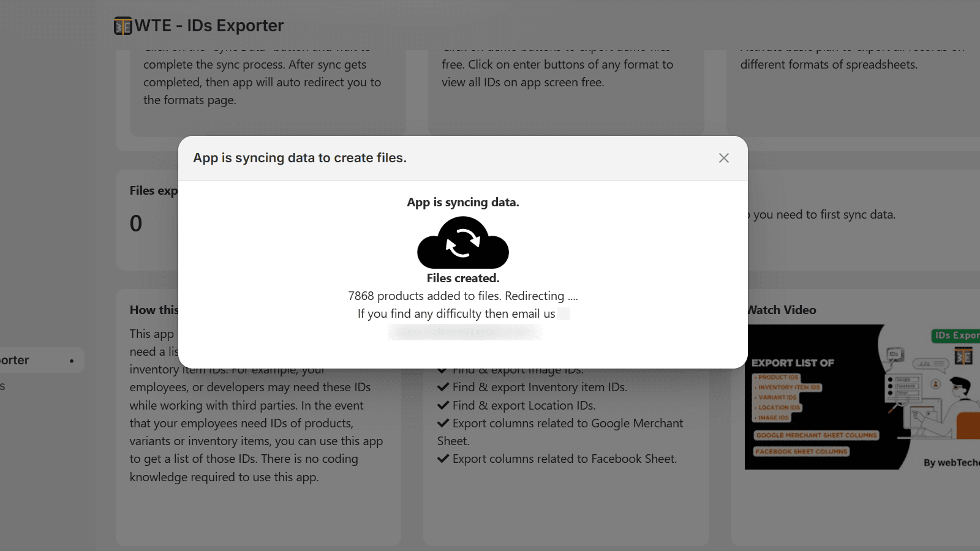Click the checkmark beside 'Find & export Image IDs'
Image resolution: width=980 pixels, height=551 pixels.
443,369
